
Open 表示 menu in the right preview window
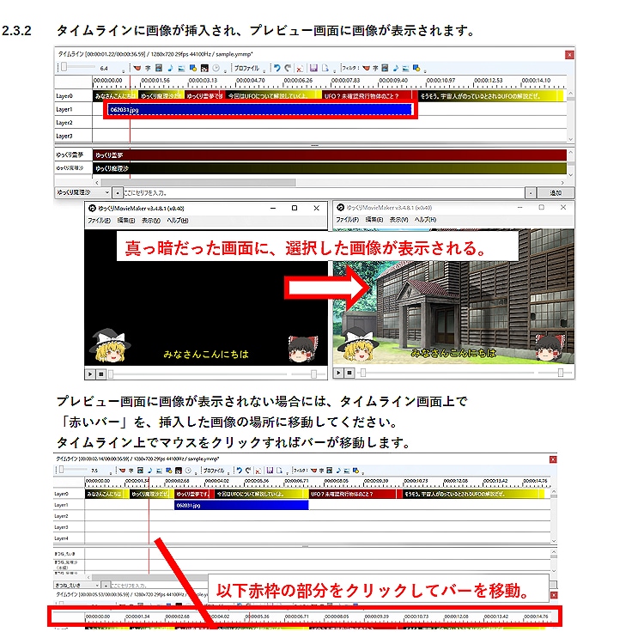pos(398,220)
